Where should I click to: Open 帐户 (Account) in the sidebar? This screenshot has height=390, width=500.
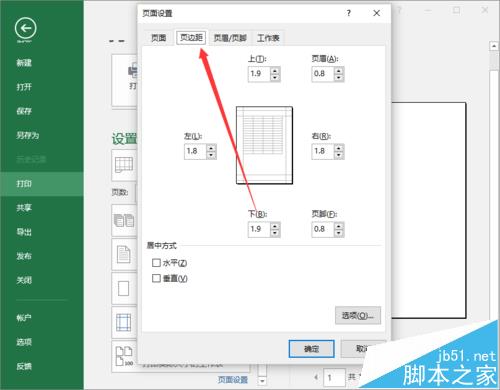24,318
